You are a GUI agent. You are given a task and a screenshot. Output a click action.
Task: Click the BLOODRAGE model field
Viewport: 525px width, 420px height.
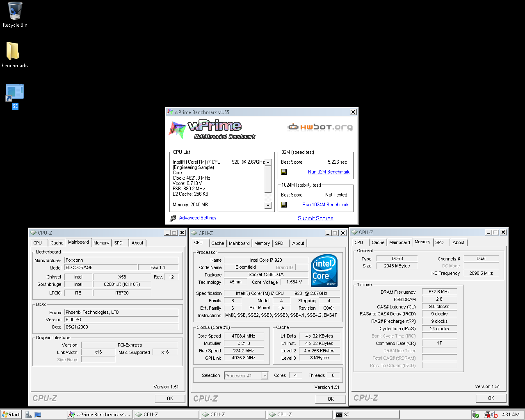click(101, 267)
